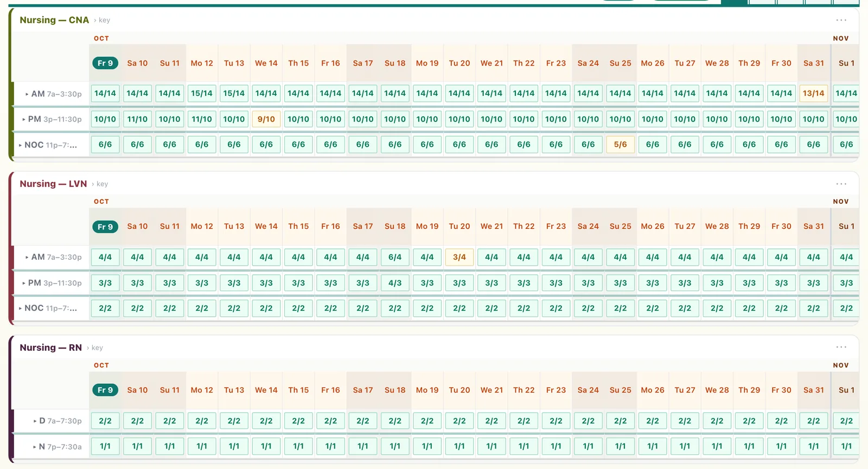Open the 2/2 LVN NOC cell on Fr 9
Screen dimensions: 868x469
105,308
